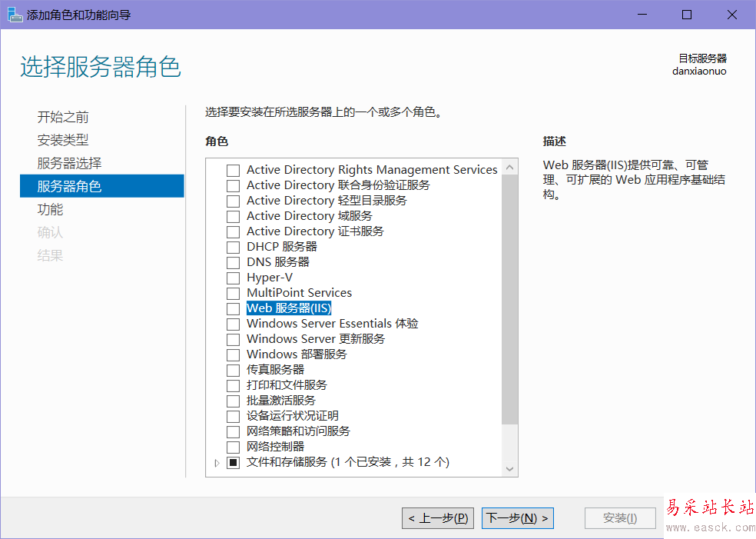756x539 pixels.
Task: Tick the Web 服务器(IIS) checkbox
Action: tap(234, 309)
